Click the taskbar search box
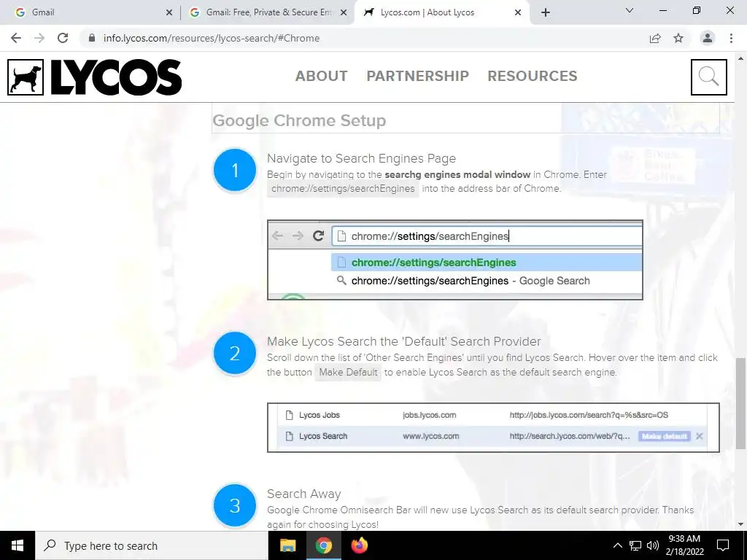The height and width of the screenshot is (560, 747). [x=152, y=545]
